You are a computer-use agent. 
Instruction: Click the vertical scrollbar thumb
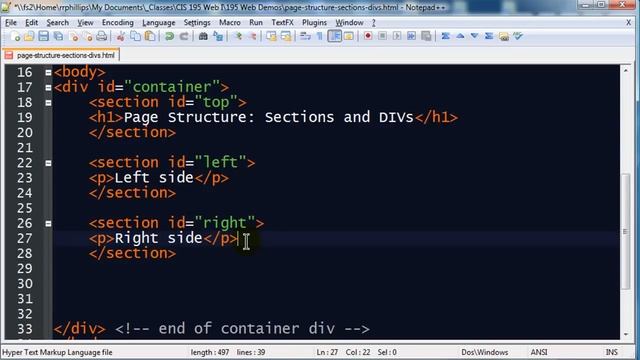coord(626,232)
